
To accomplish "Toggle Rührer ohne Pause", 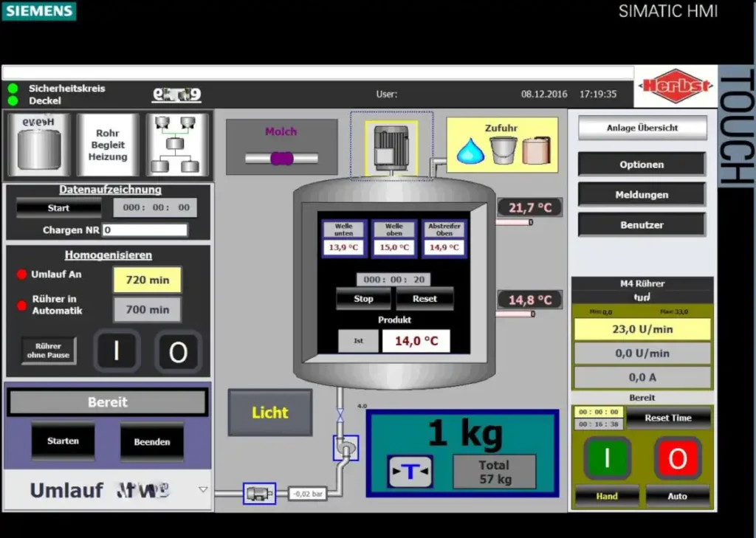I will coord(48,351).
